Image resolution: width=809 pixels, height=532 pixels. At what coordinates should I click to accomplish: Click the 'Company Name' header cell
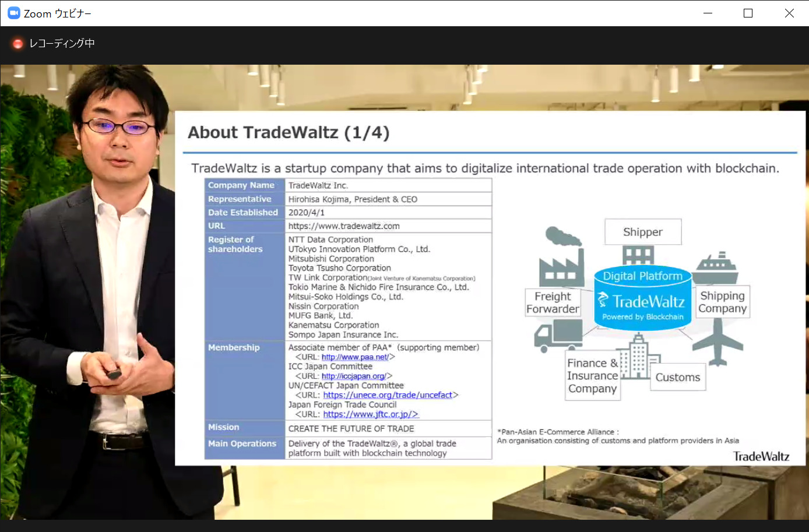[245, 185]
